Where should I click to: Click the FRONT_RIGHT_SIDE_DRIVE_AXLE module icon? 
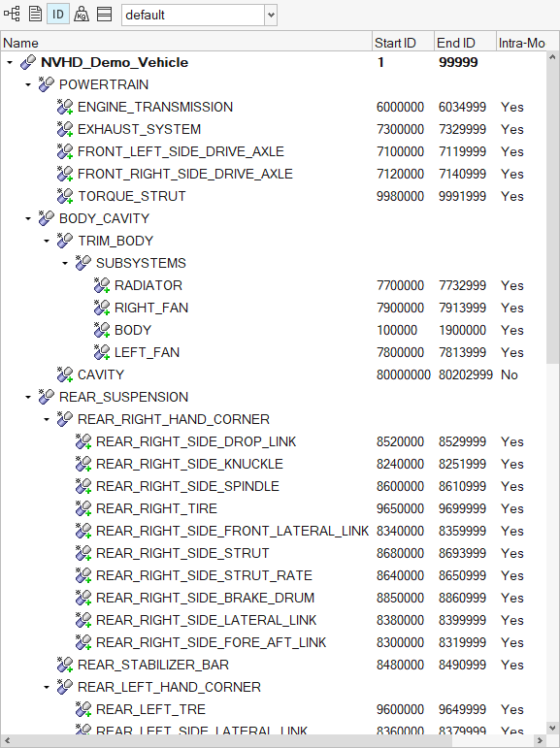[65, 174]
